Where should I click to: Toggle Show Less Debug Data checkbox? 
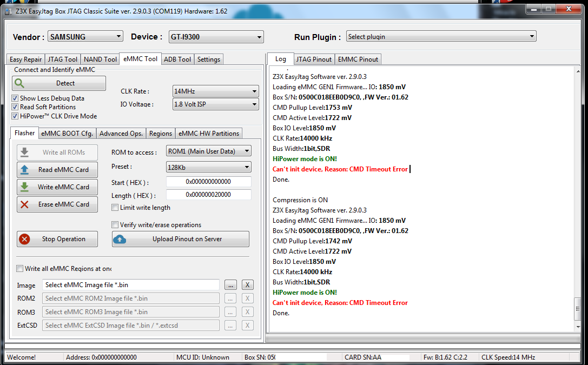(x=15, y=98)
